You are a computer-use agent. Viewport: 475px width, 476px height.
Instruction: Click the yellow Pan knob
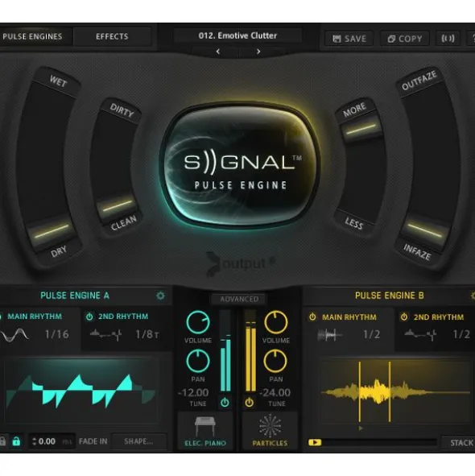pos(275,361)
